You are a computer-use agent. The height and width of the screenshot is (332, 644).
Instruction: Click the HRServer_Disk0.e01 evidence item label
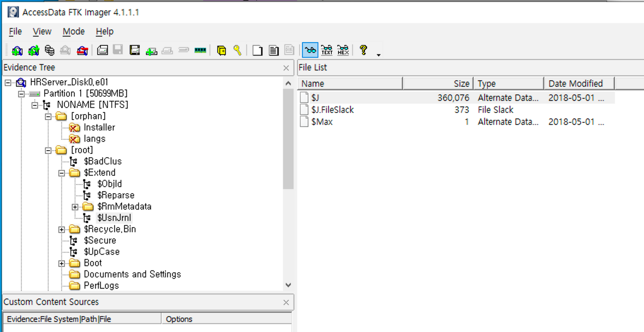point(69,82)
